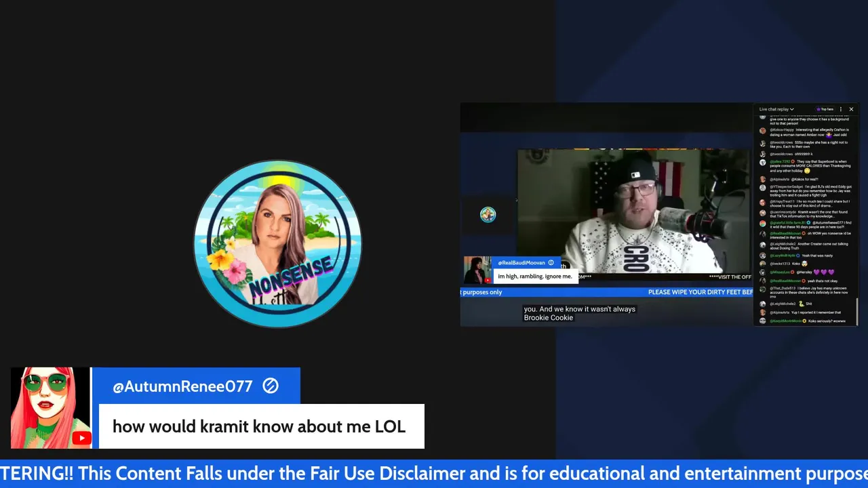
Task: Click the RealBaudiMoovan overlay avatar picture
Action: click(x=477, y=270)
